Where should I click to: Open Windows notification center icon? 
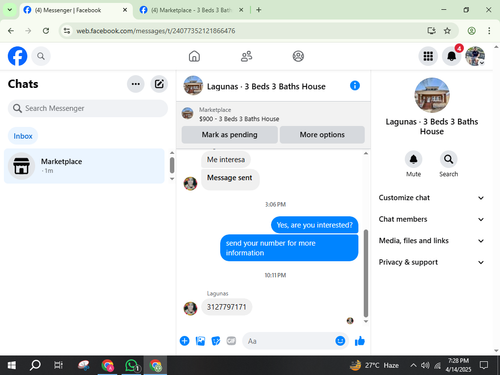pyautogui.click(x=484, y=365)
